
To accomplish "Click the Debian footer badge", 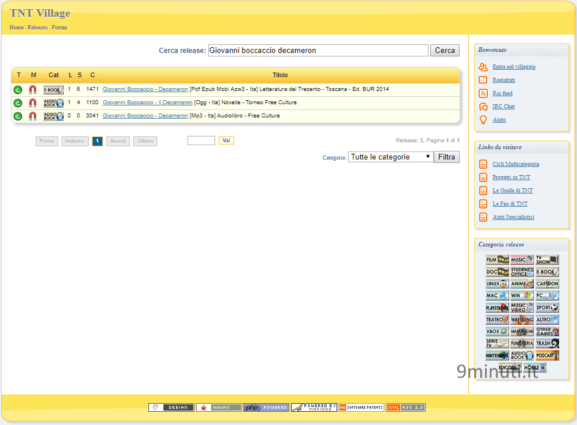I will [171, 407].
